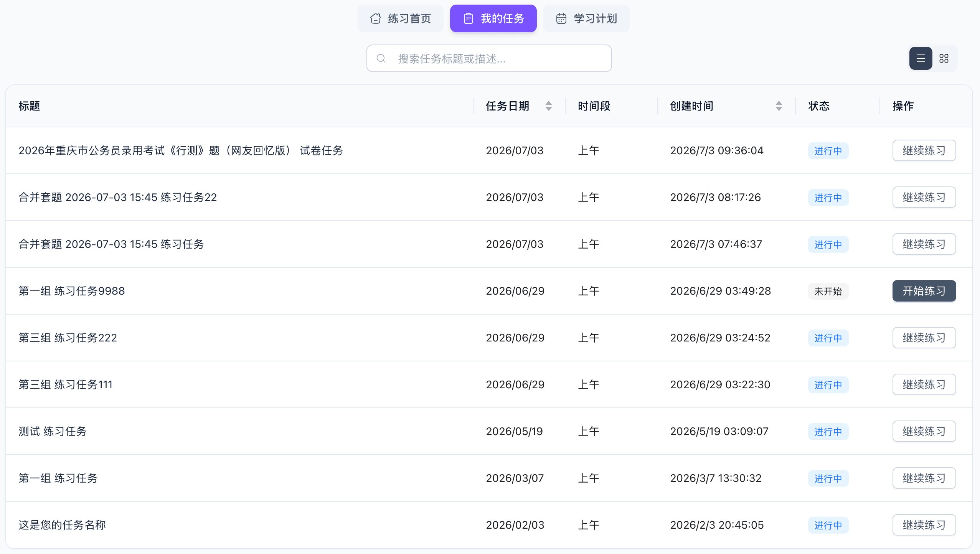980x554 pixels.
Task: Select title 合并套题 2026-07-03 15:45 练习任务22
Action: (x=118, y=197)
